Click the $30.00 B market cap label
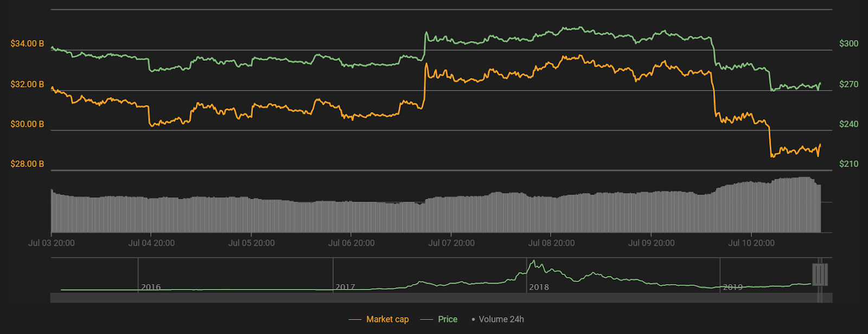The height and width of the screenshot is (334, 868). (27, 124)
